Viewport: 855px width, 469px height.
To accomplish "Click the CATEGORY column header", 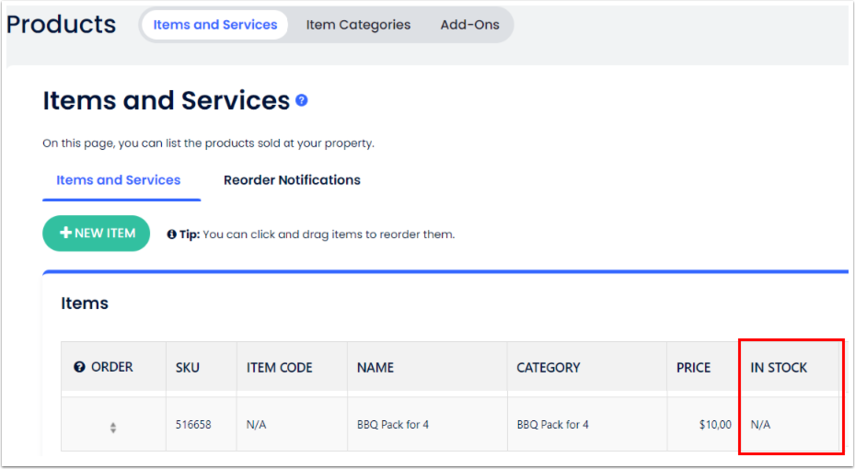I will click(x=548, y=367).
